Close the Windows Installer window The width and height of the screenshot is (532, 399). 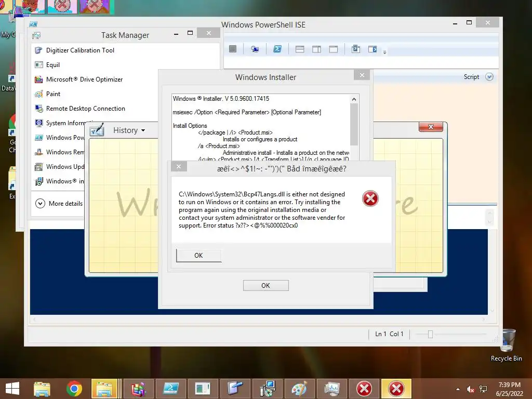click(362, 75)
